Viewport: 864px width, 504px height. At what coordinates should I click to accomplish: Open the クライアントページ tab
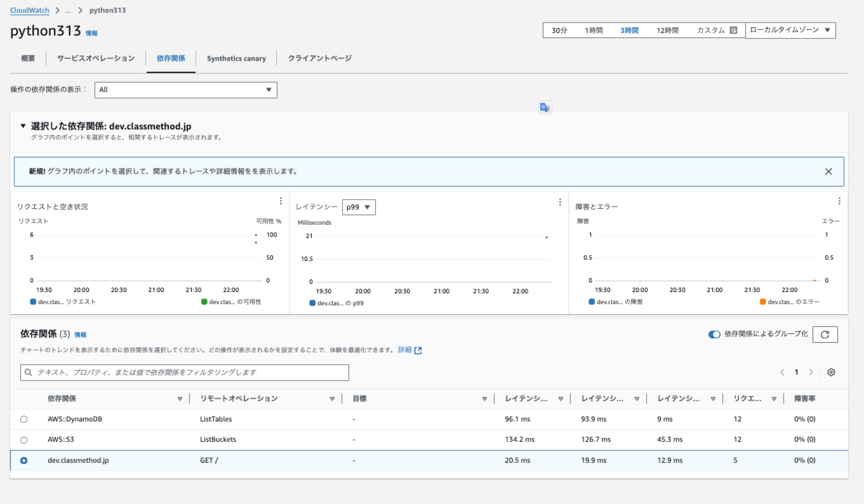pos(320,58)
